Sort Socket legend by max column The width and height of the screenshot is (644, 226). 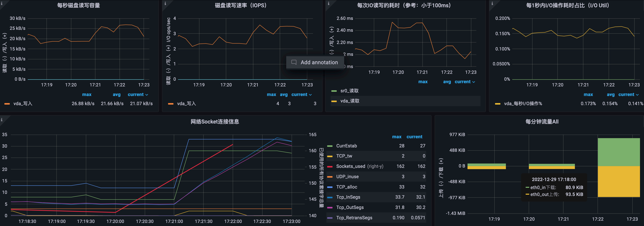[397, 137]
